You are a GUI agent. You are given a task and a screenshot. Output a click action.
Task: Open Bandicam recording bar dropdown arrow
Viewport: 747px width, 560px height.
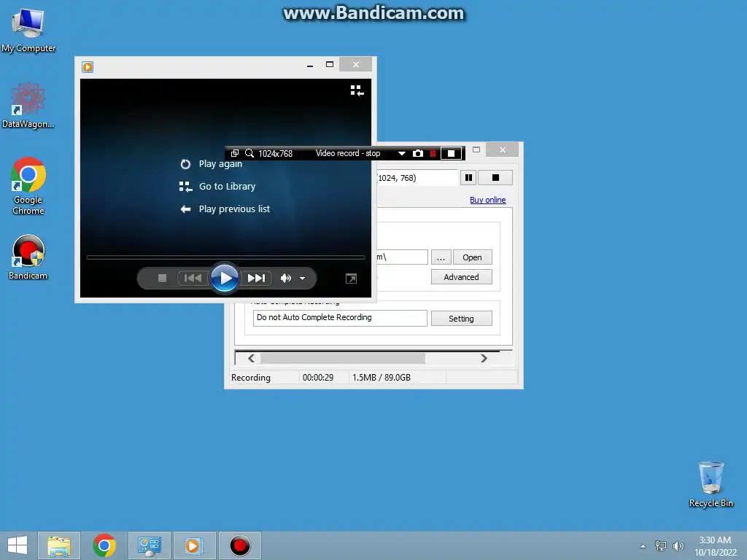click(402, 153)
